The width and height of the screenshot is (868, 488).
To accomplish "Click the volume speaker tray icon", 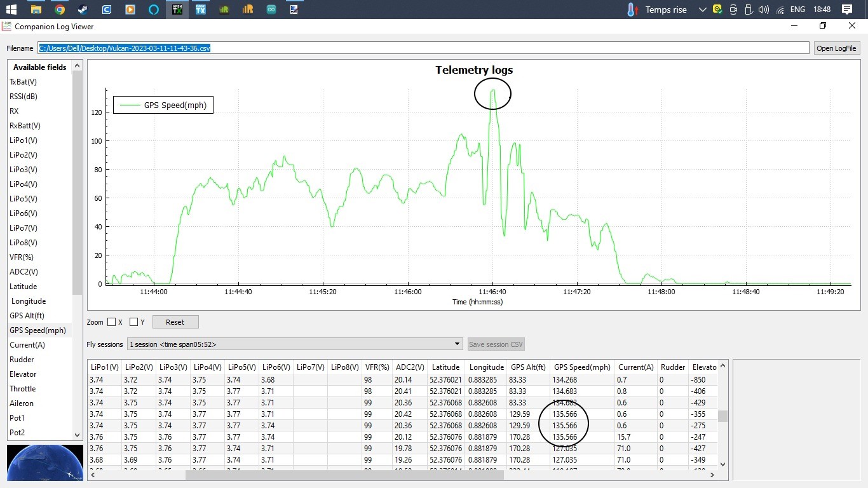I will point(764,10).
